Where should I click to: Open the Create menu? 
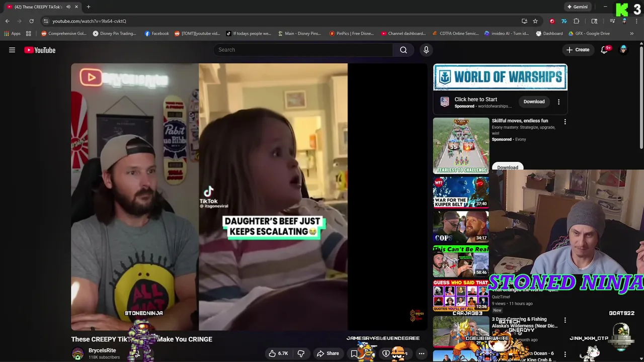[578, 50]
